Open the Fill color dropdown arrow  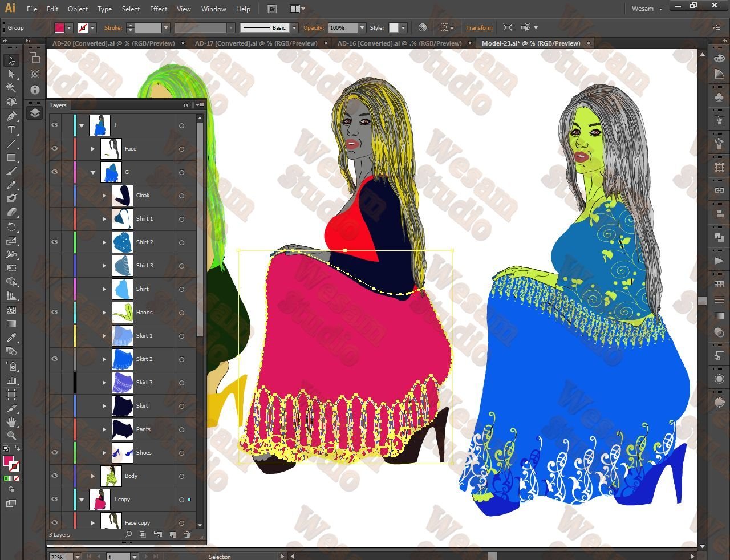(69, 27)
